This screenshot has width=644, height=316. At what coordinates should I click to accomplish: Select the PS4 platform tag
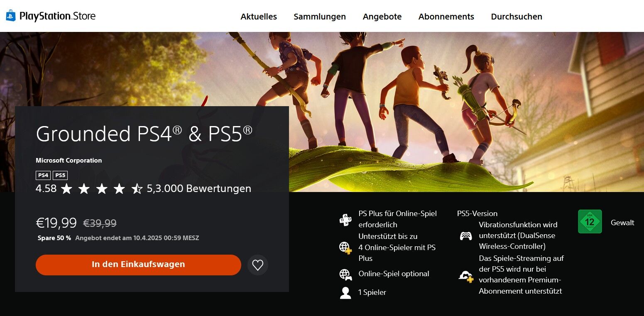pos(43,175)
